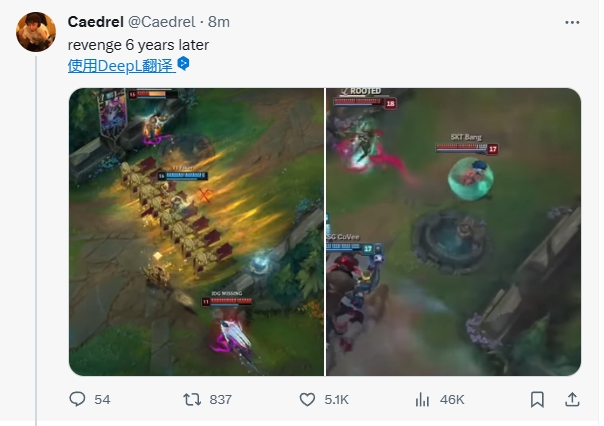Image resolution: width=604 pixels, height=426 pixels.
Task: Click the 5.1K likes count
Action: (336, 399)
